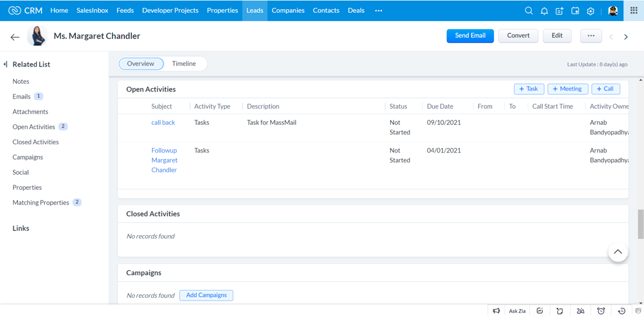This screenshot has width=644, height=315.
Task: Click the vertical page scrollbar thumb
Action: [640, 224]
